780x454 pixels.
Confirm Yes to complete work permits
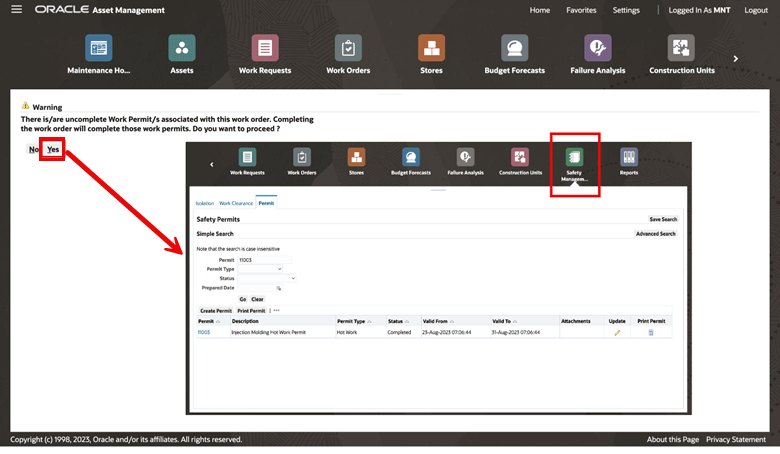pos(53,149)
